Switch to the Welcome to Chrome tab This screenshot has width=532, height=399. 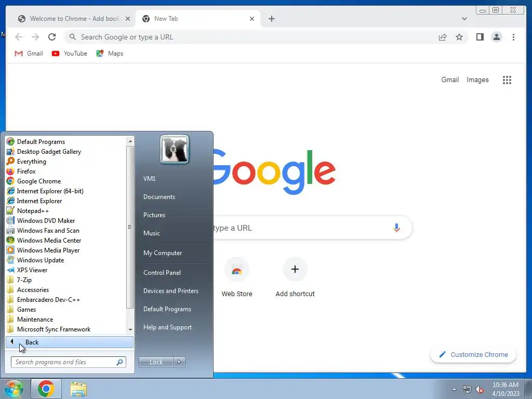(x=74, y=19)
